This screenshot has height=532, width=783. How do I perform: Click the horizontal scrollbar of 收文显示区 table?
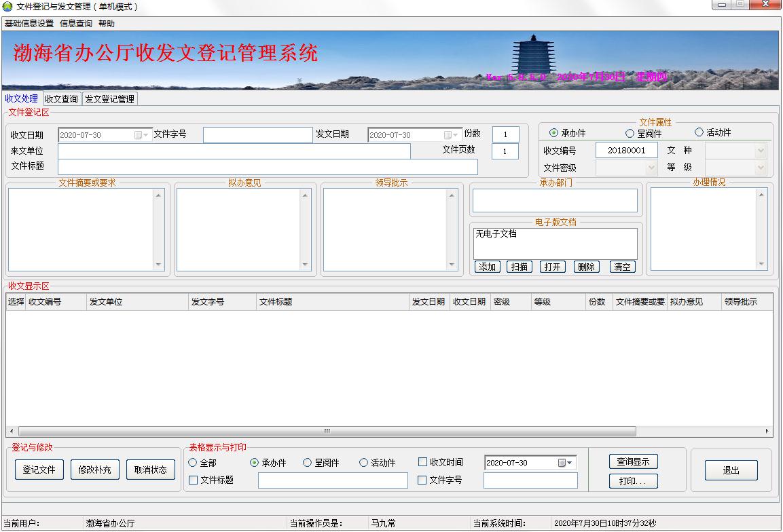tap(326, 431)
